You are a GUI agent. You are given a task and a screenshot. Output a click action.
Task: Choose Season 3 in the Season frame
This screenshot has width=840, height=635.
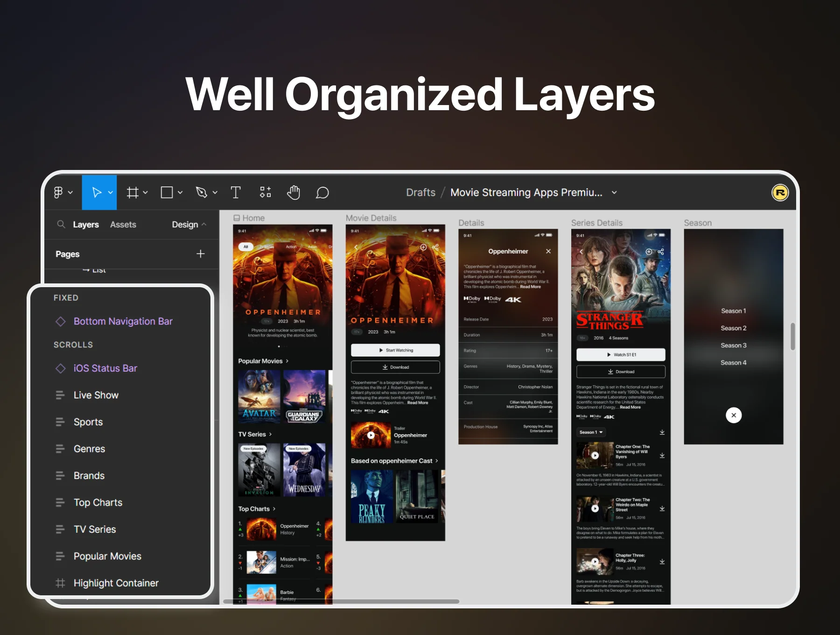pos(733,346)
